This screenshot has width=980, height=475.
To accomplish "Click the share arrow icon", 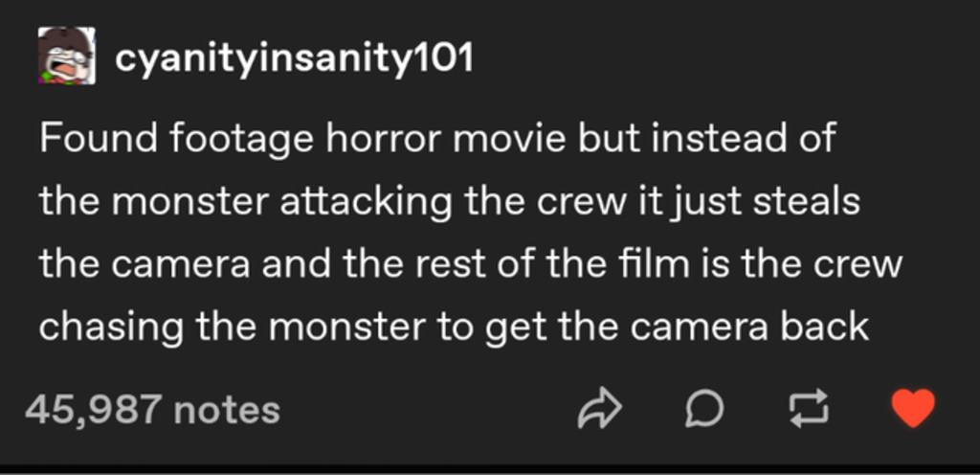I will click(x=600, y=410).
